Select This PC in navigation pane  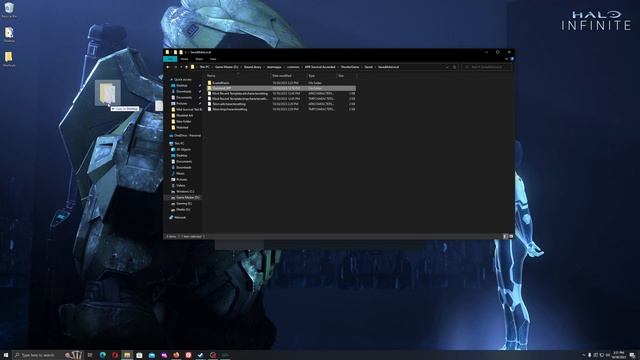pos(179,144)
